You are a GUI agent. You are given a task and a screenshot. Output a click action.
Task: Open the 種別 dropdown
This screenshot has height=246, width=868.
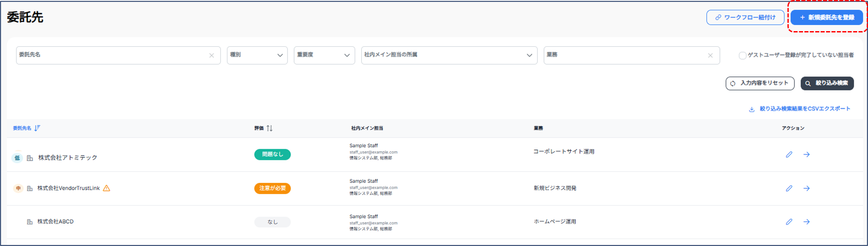257,55
